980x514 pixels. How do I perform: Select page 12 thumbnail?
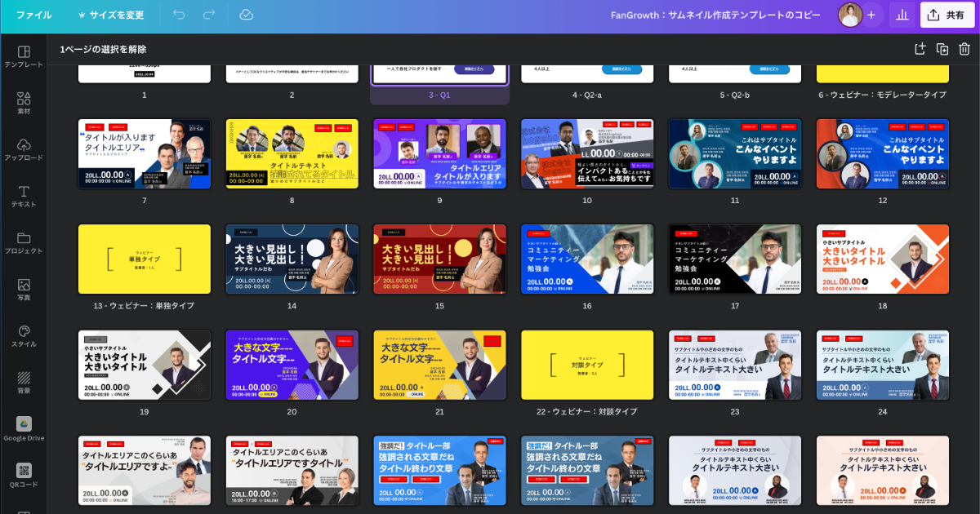tap(883, 154)
